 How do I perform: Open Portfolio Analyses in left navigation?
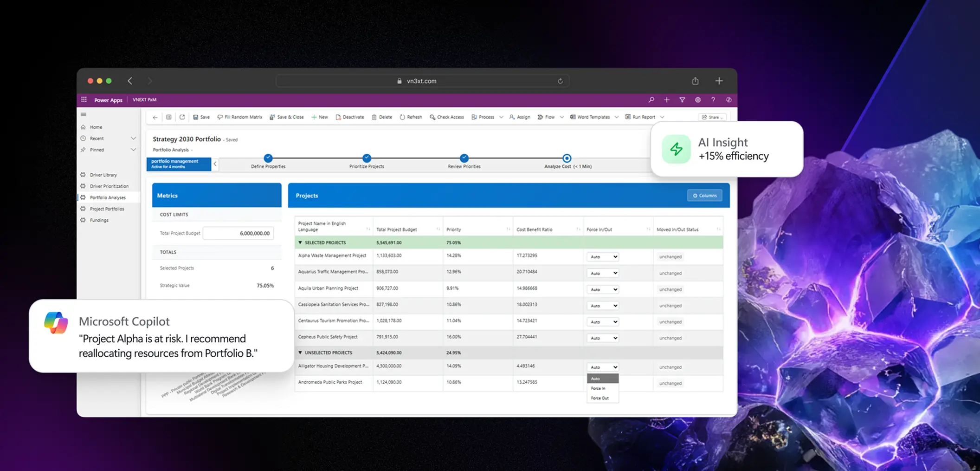108,197
